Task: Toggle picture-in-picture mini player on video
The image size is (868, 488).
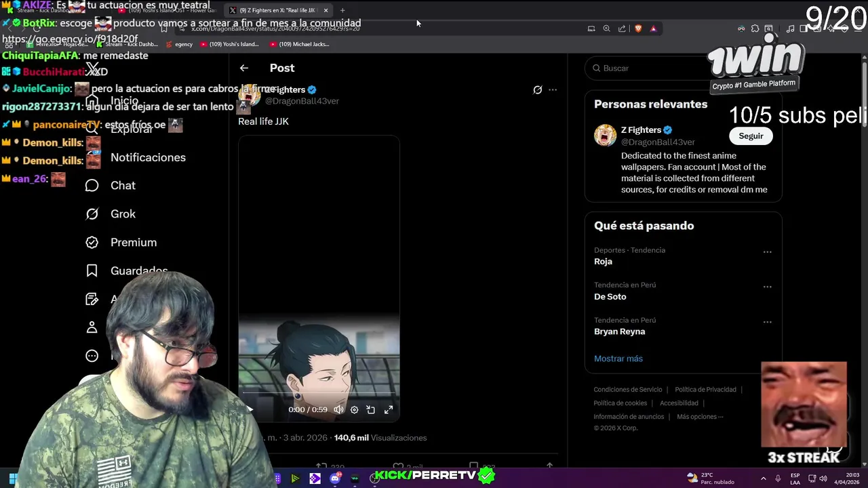Action: [371, 409]
